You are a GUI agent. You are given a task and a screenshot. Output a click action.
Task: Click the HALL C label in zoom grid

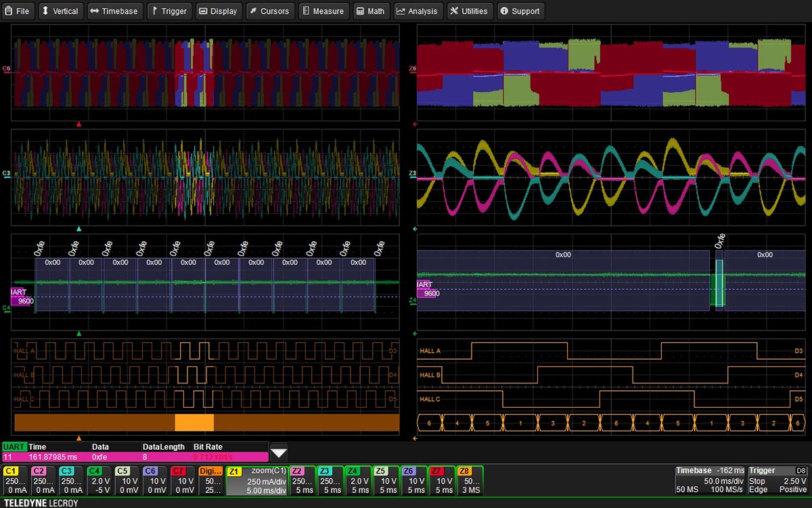click(430, 399)
